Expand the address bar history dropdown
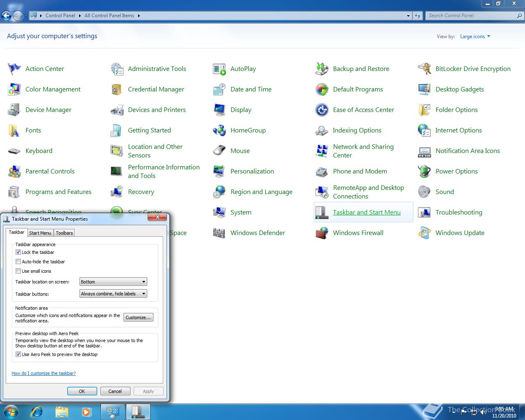The width and height of the screenshot is (525, 420). (408, 16)
